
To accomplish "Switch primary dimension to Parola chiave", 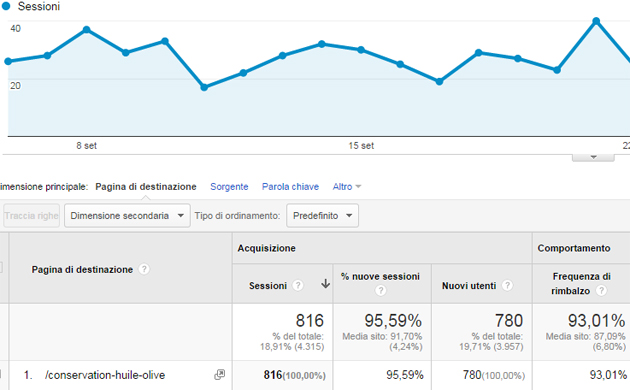I will click(290, 187).
